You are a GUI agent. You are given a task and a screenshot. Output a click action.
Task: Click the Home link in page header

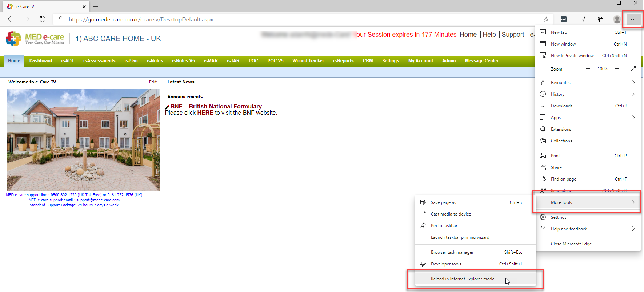coord(468,35)
